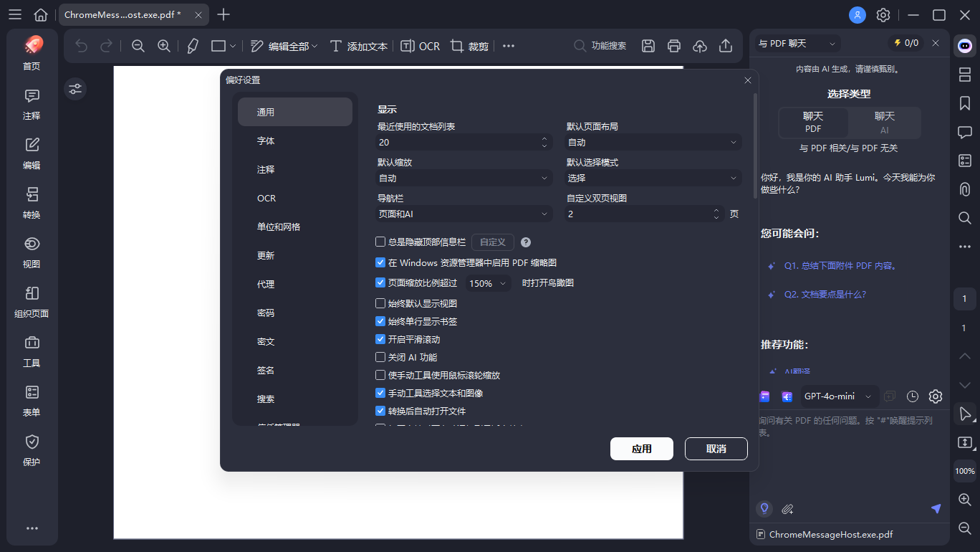Open the 150% zoom ratio dropdown
The width and height of the screenshot is (980, 552).
click(x=489, y=283)
